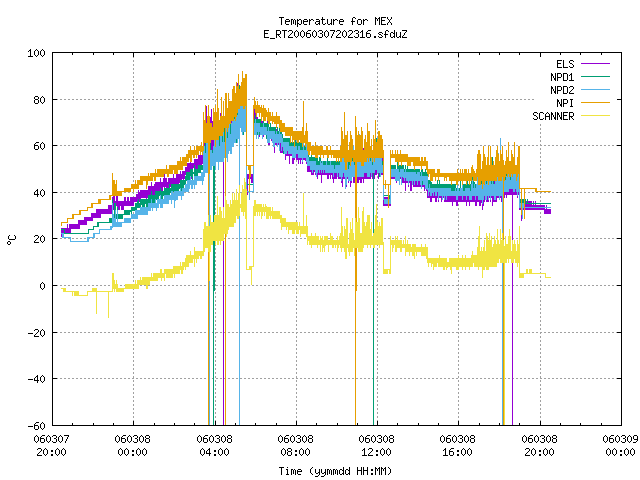Click the y-axis tick label 40

pos(40,193)
